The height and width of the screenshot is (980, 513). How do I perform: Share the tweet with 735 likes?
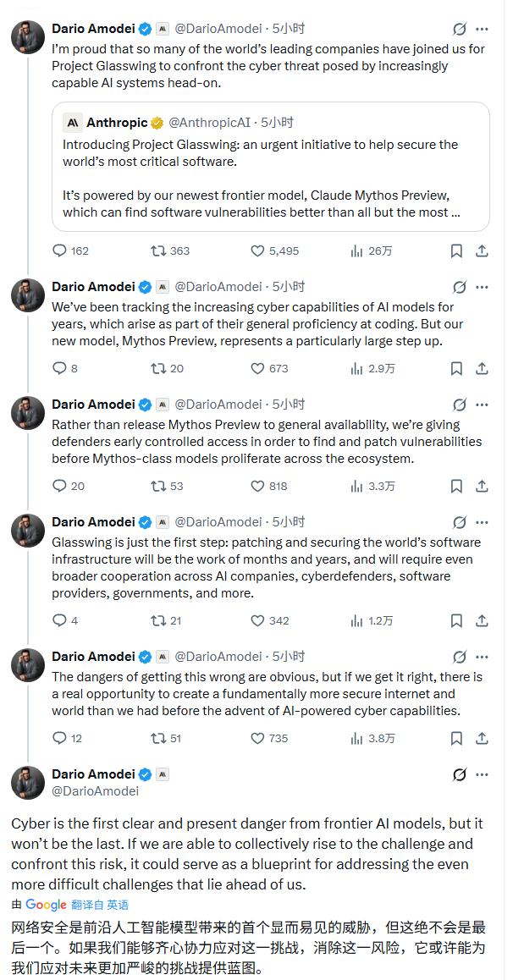482,738
